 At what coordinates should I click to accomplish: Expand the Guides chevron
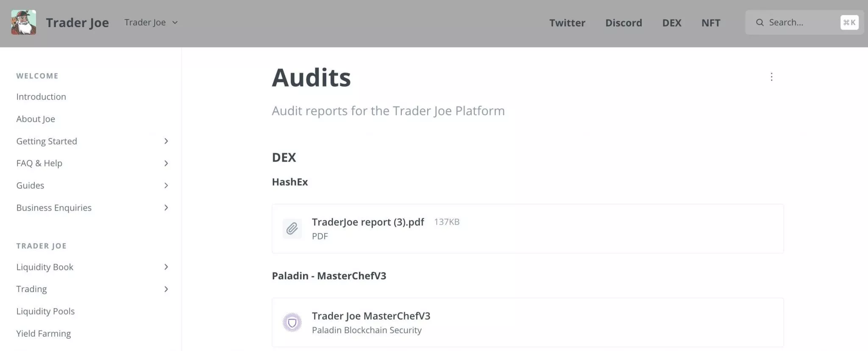click(166, 185)
